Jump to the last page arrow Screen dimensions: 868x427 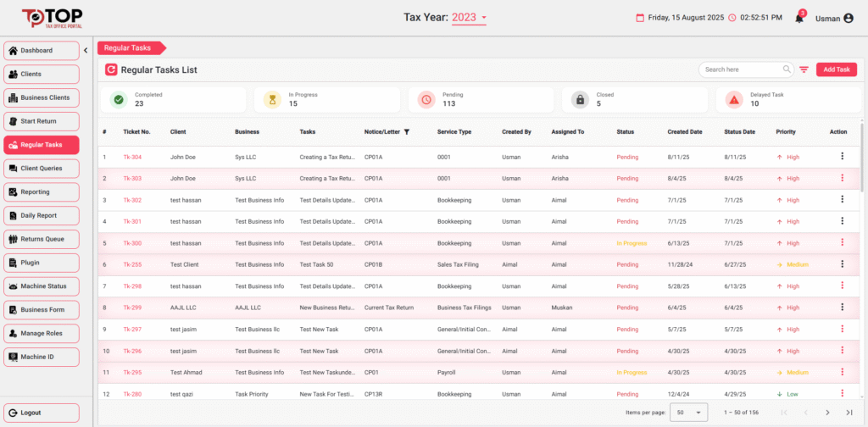[849, 412]
